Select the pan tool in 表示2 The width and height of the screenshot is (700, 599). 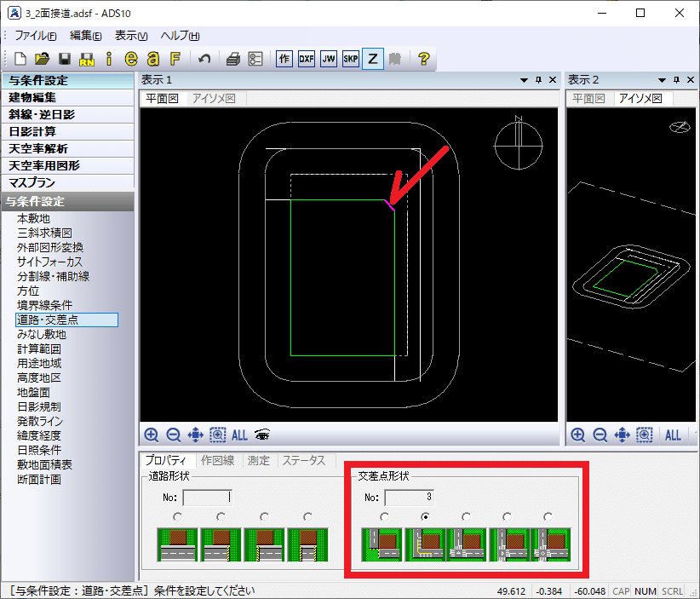pos(623,435)
